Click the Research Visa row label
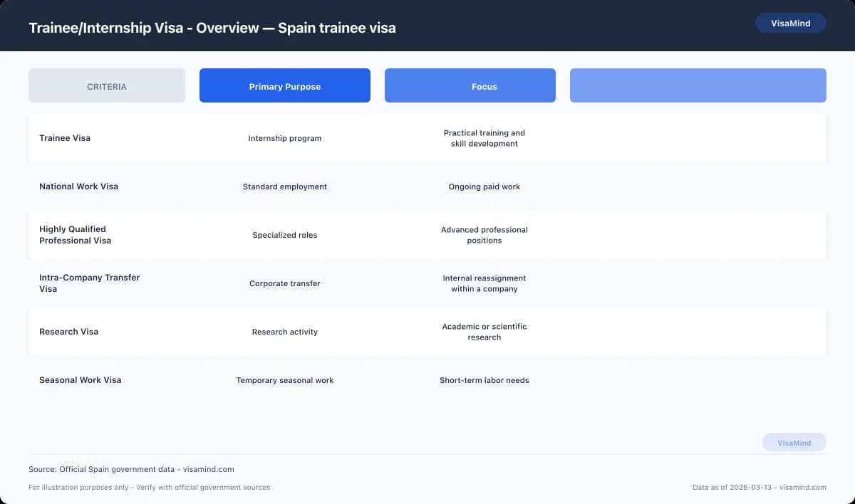The image size is (855, 504). click(x=68, y=332)
